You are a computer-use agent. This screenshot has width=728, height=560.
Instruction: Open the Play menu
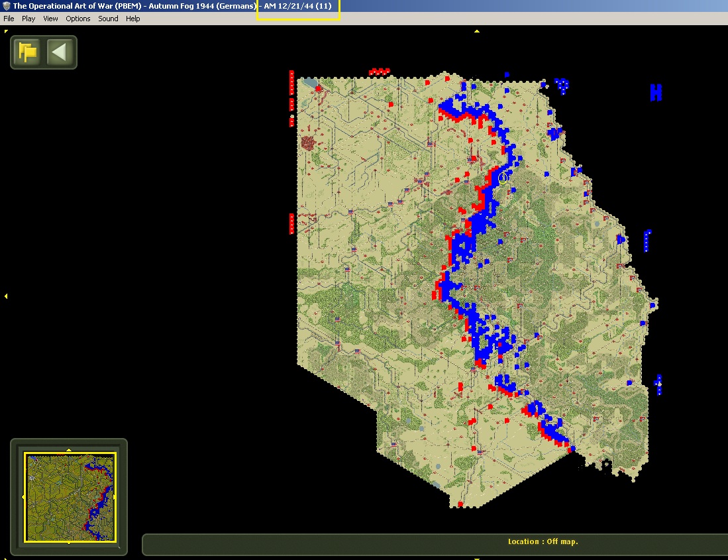pos(28,19)
